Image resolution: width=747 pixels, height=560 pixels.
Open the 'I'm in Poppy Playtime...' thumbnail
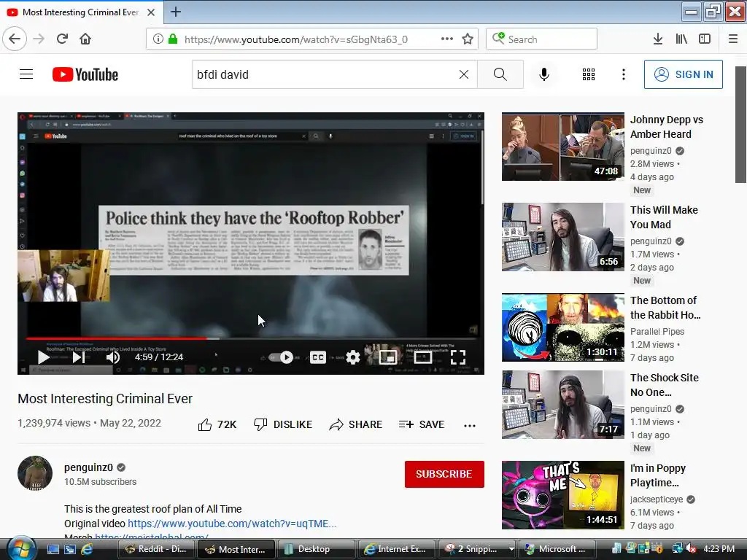click(x=562, y=495)
